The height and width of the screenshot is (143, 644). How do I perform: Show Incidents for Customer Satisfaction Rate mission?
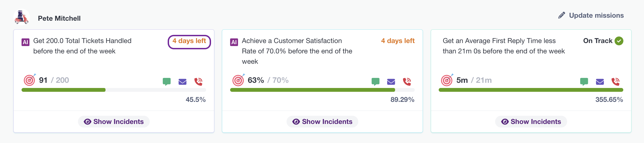click(x=322, y=121)
